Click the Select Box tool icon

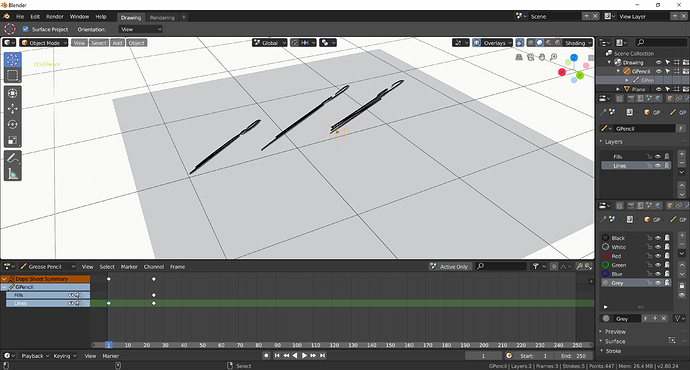click(12, 76)
